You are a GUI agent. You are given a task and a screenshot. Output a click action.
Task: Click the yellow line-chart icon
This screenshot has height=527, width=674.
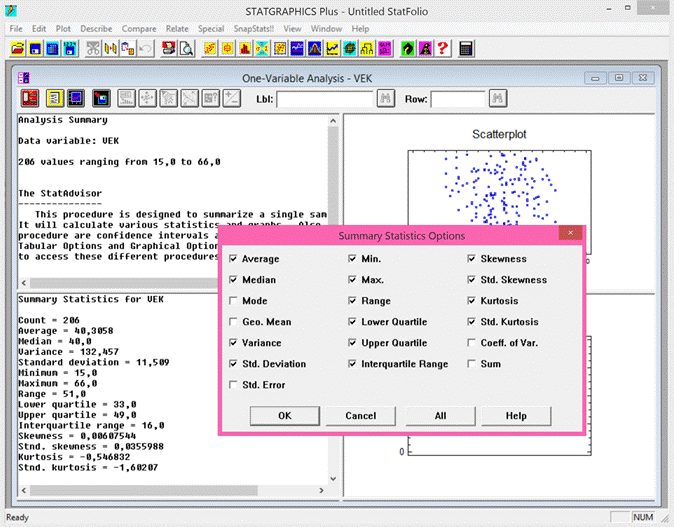coord(332,49)
